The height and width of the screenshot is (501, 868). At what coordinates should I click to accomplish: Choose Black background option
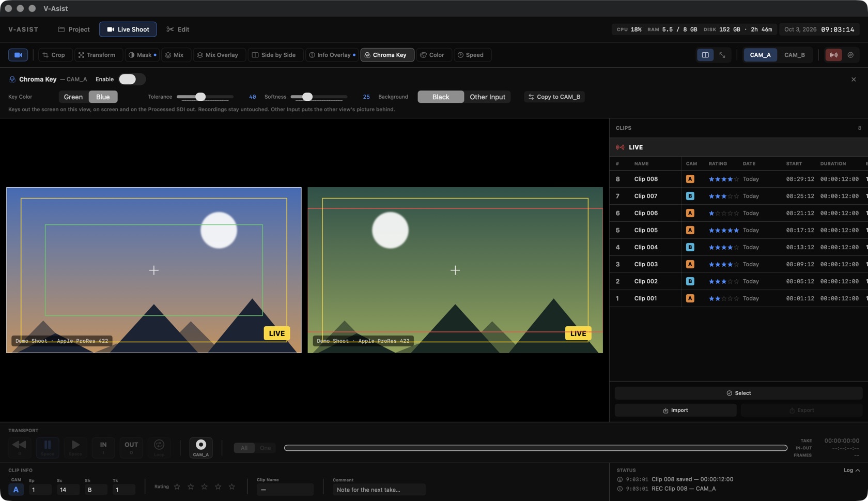tap(441, 97)
